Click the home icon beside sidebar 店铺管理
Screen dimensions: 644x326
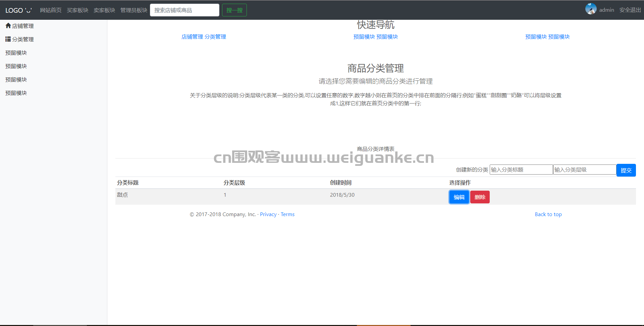pyautogui.click(x=8, y=26)
